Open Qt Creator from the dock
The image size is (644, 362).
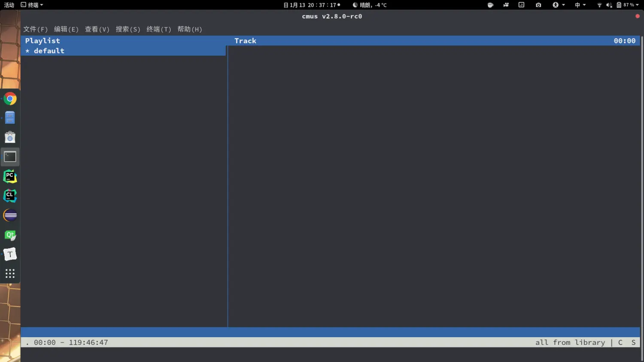pos(10,235)
